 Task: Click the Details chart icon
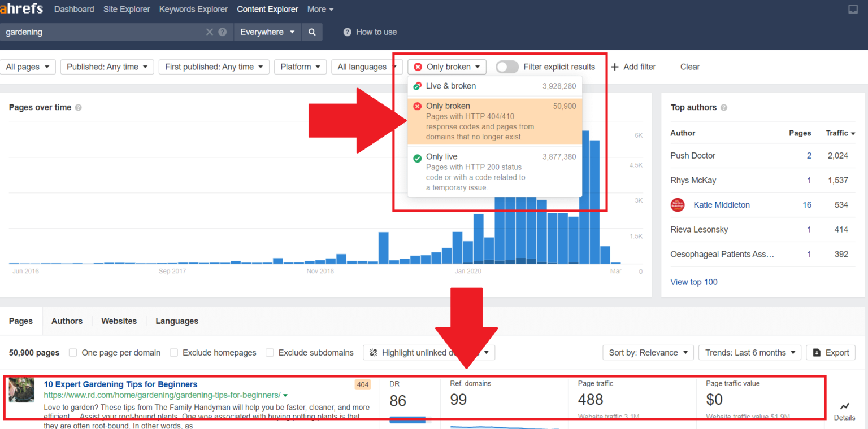coord(844,406)
